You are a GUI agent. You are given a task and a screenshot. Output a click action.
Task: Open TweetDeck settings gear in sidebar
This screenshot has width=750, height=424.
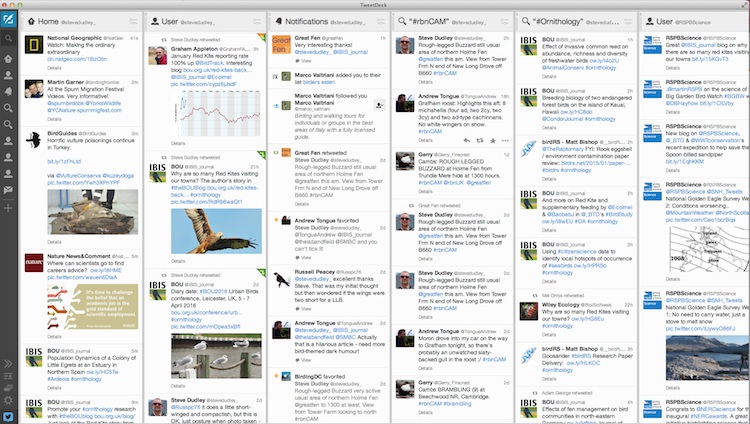(x=8, y=401)
